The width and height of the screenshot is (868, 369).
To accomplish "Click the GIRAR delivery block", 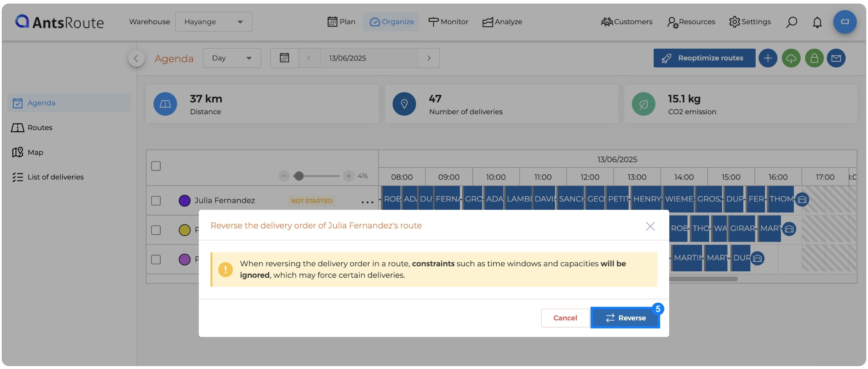I will [x=742, y=228].
